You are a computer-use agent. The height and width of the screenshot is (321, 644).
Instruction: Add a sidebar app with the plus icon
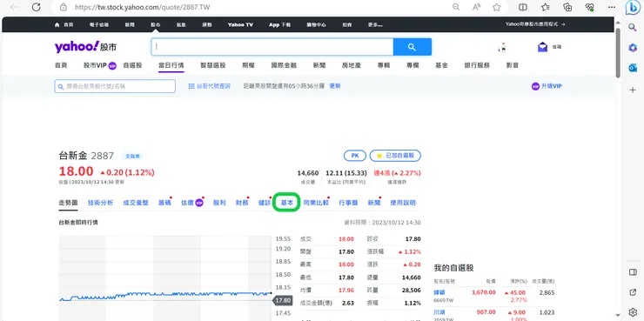[633, 90]
